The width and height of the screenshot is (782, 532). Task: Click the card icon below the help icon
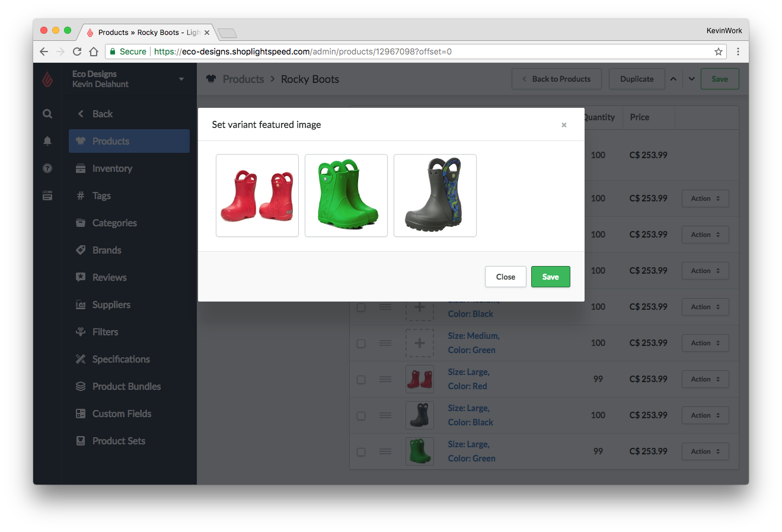coord(47,196)
